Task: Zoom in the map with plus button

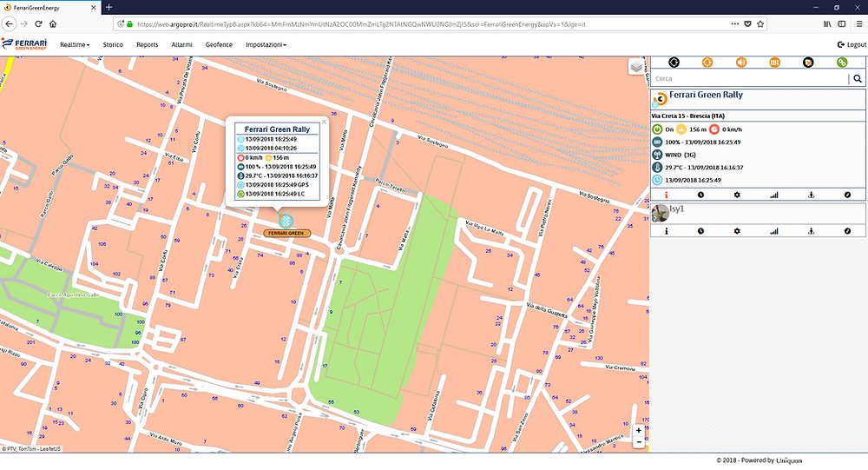Action: [x=638, y=430]
